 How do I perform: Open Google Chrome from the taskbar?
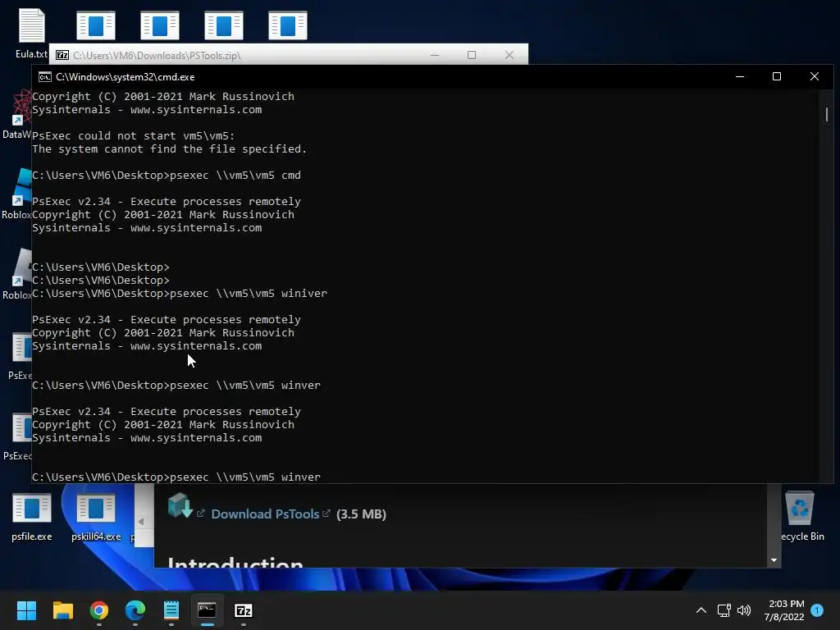pyautogui.click(x=99, y=610)
